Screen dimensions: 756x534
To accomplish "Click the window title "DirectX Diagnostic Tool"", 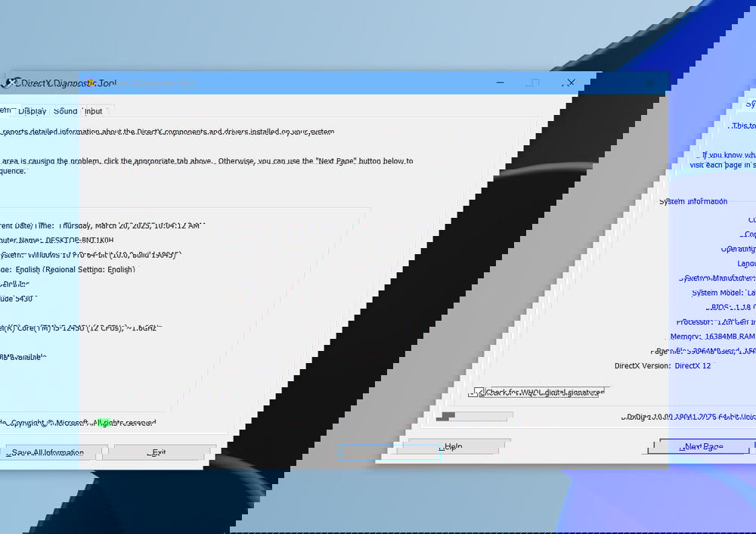I will [68, 83].
